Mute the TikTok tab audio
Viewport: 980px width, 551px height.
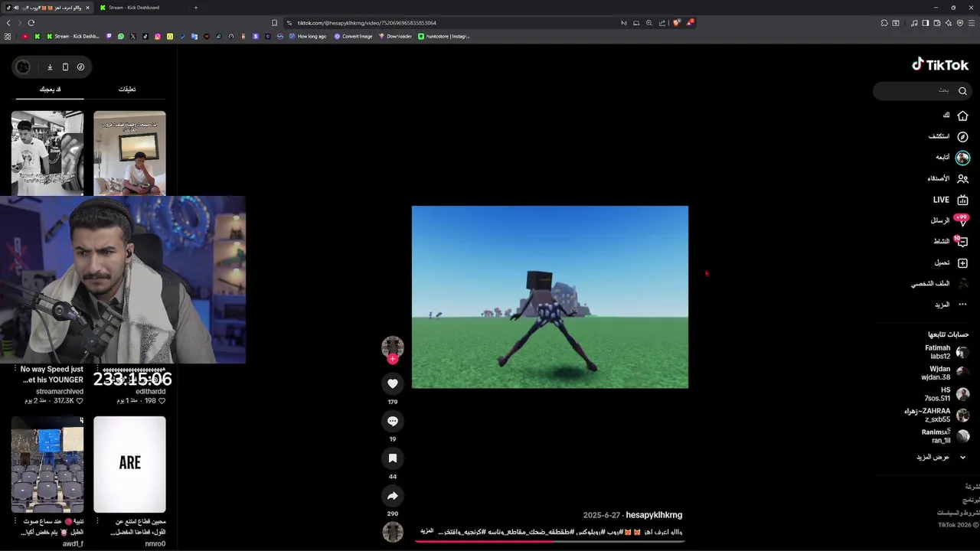18,8
